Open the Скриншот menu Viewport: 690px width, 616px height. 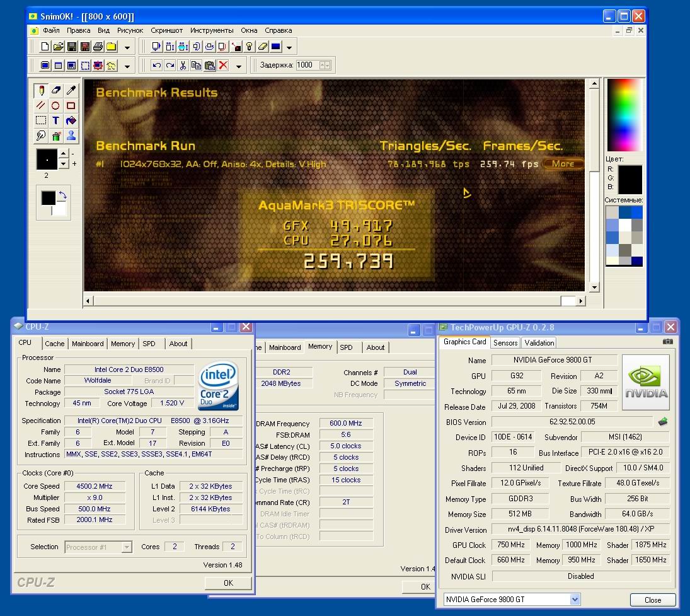(167, 30)
